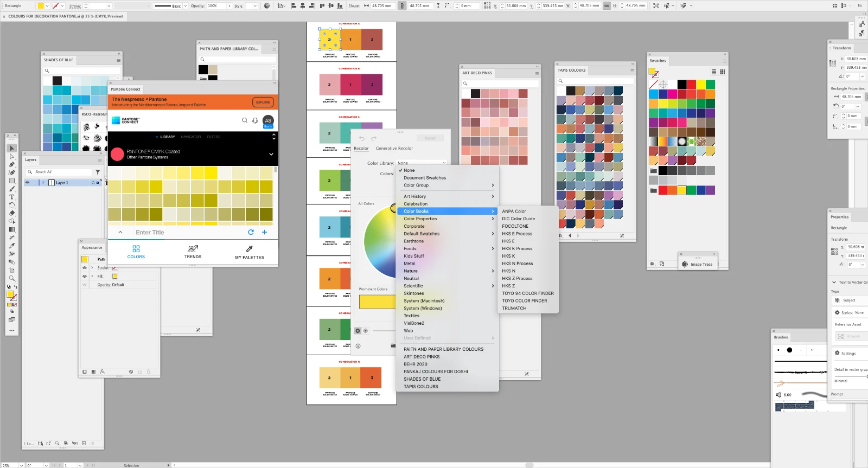Expand the Fill row in Appearance panel

(92, 276)
